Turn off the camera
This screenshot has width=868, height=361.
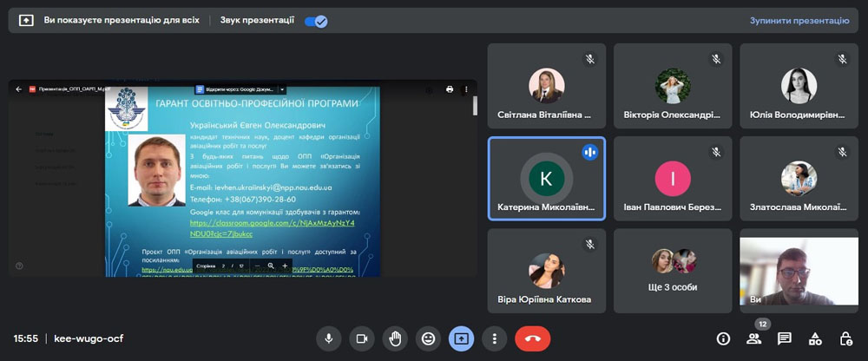tap(362, 338)
